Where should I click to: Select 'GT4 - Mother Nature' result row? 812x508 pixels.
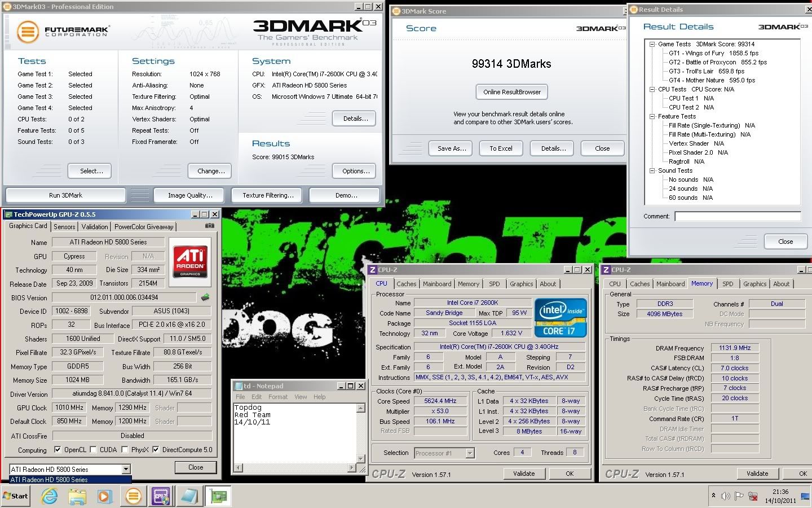[x=712, y=80]
